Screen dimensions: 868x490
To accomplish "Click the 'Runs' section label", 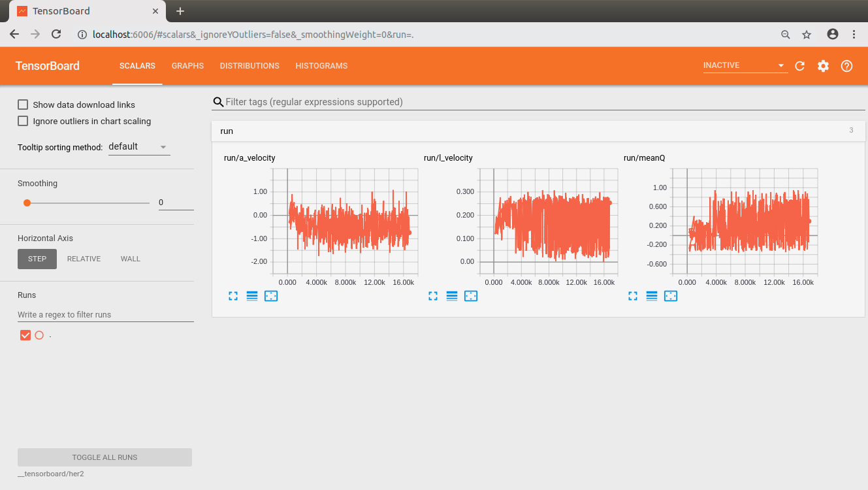I will (27, 295).
